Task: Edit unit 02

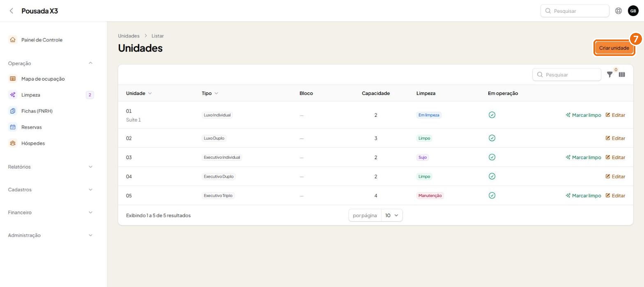Action: point(615,138)
